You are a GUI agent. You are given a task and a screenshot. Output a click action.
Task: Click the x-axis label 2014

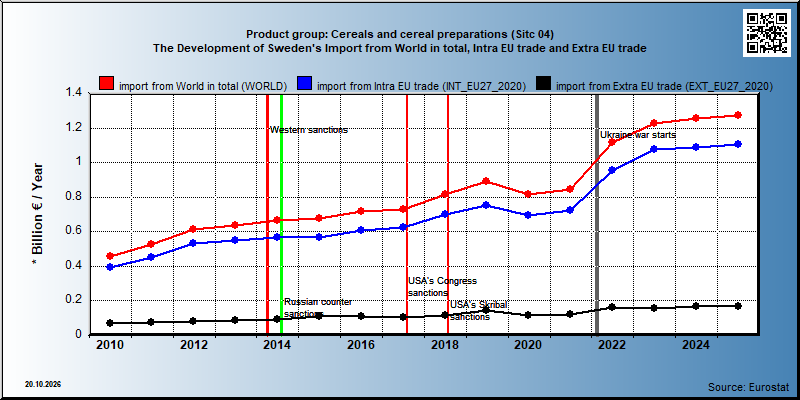pyautogui.click(x=277, y=345)
